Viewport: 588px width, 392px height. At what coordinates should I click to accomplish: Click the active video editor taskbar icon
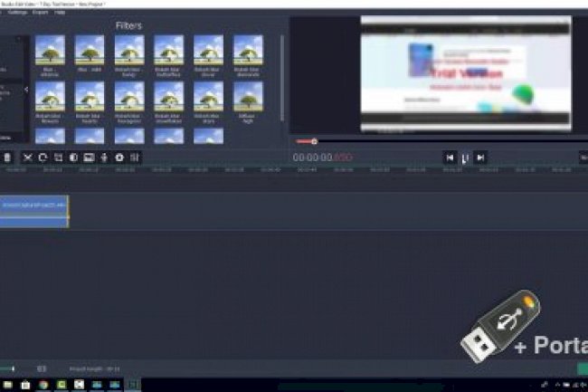133,385
